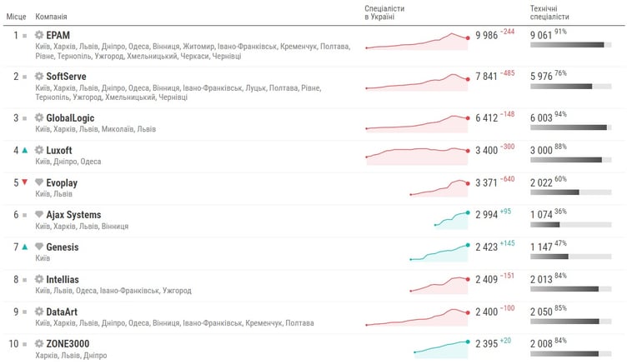Screen dimensions: 637x364
Task: Click the diamond icon beside Evoplay
Action: (39, 182)
